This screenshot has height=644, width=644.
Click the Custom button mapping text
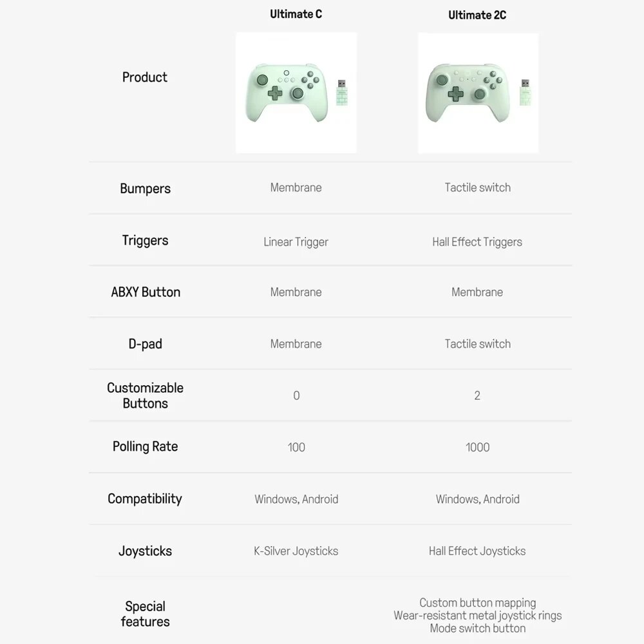tap(477, 603)
